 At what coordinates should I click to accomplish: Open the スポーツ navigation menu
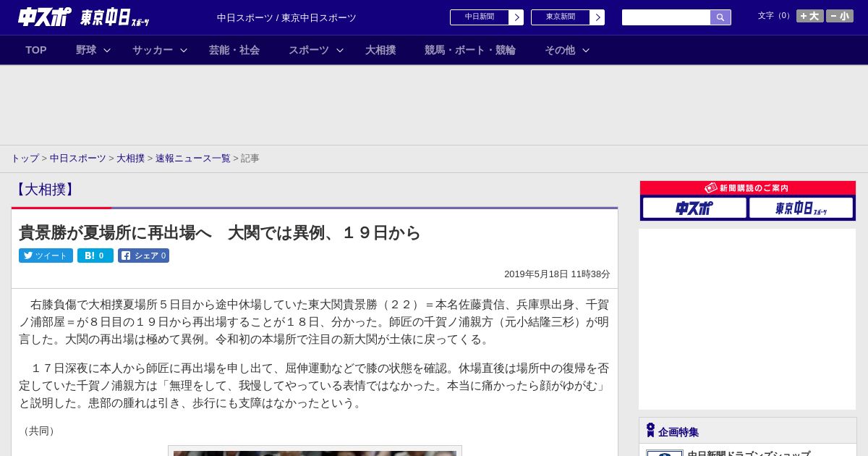309,50
